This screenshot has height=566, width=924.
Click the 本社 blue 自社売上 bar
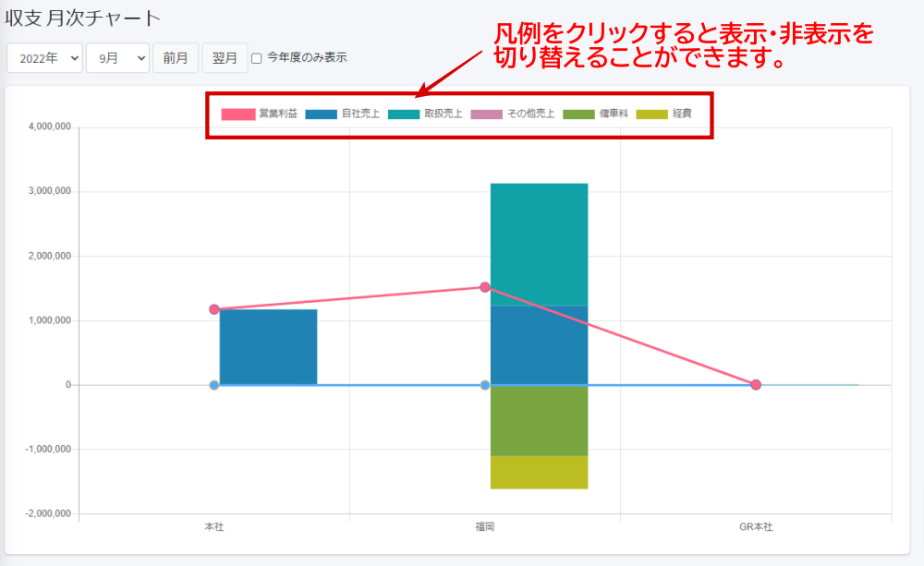[268, 347]
